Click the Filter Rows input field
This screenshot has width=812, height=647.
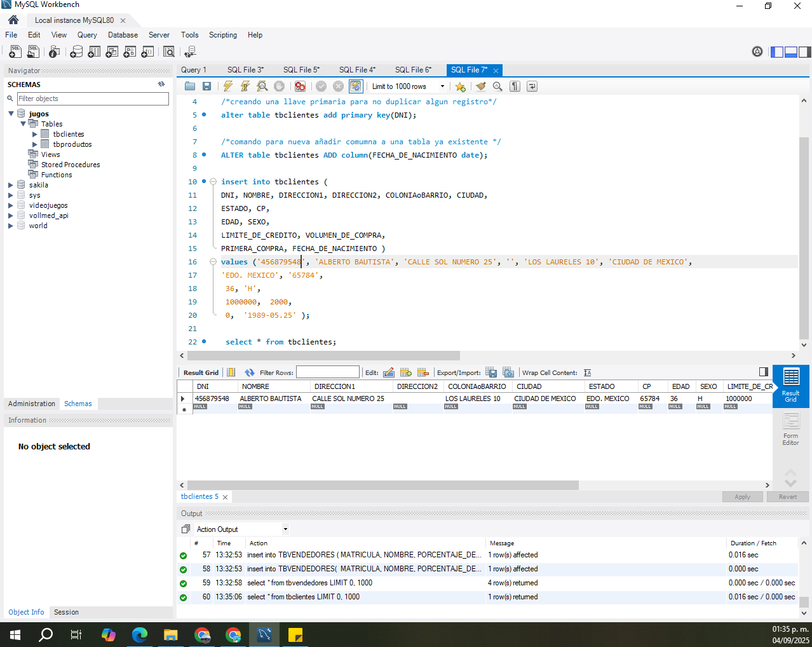pos(328,372)
